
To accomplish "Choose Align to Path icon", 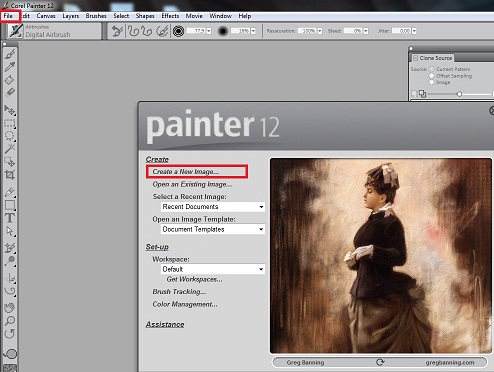I will point(162,31).
